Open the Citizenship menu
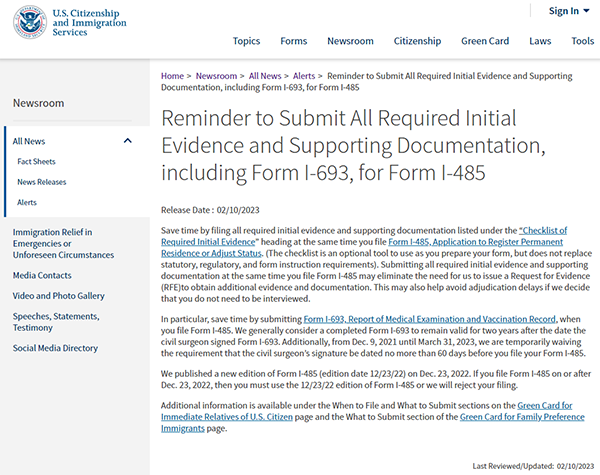600x475 pixels. (x=417, y=41)
